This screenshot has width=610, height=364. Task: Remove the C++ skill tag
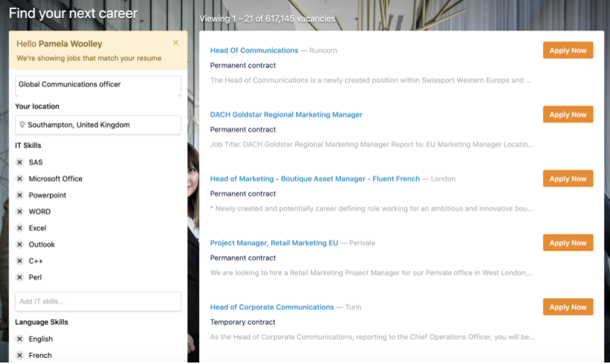tap(20, 261)
